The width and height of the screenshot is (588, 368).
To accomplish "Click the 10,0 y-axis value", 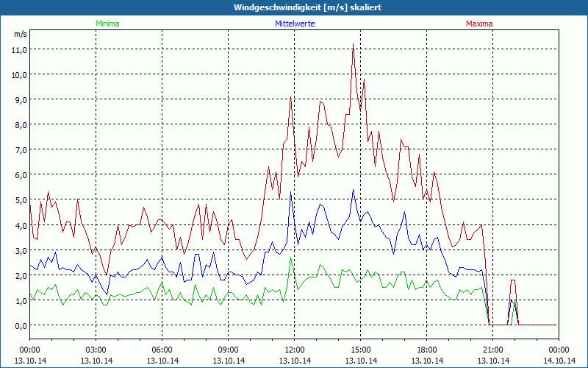I will click(21, 75).
